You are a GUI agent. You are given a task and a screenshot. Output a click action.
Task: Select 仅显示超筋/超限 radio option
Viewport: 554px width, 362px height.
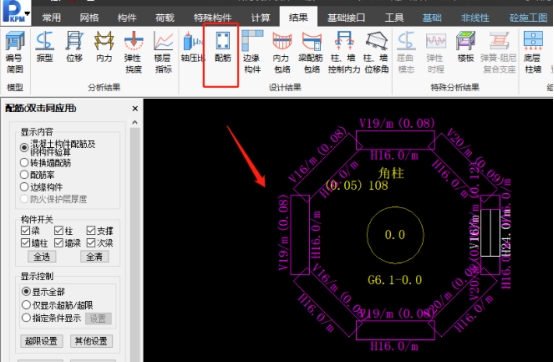click(26, 305)
